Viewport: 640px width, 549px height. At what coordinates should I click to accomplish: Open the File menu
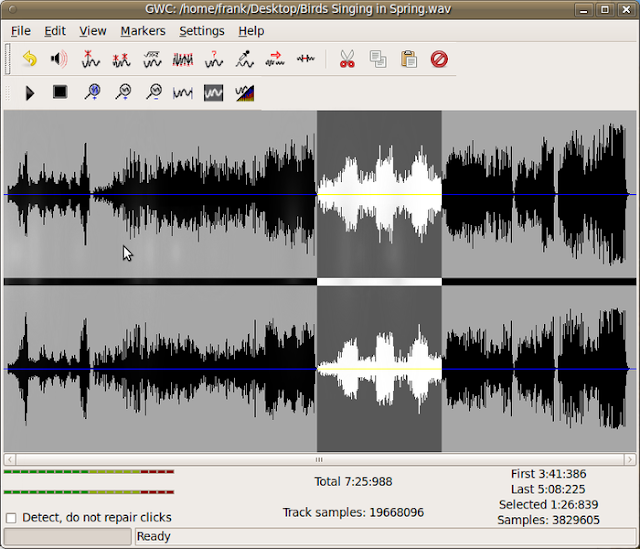coord(21,31)
